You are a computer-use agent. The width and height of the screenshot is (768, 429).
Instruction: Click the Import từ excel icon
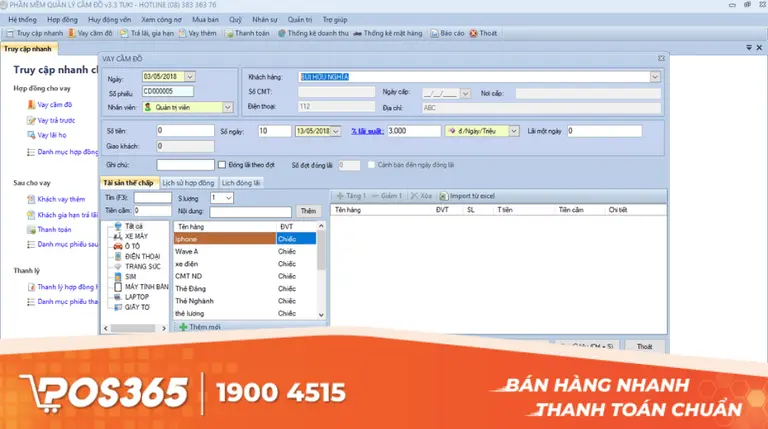pyautogui.click(x=443, y=196)
